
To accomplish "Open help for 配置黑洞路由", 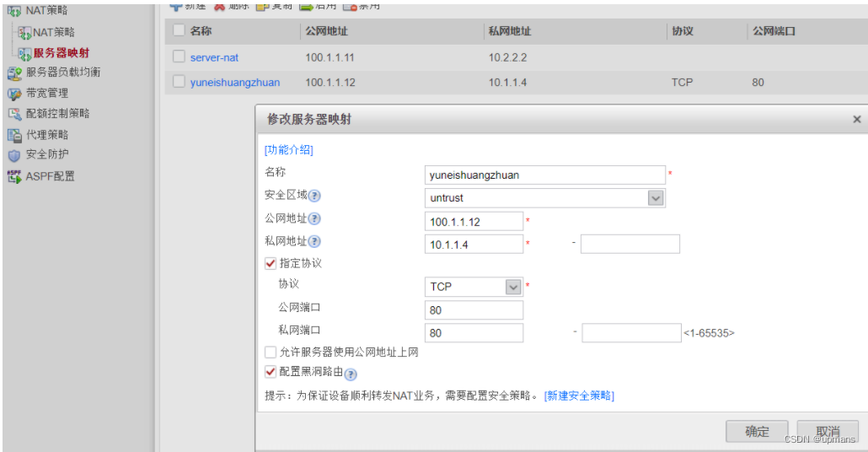I will (351, 374).
